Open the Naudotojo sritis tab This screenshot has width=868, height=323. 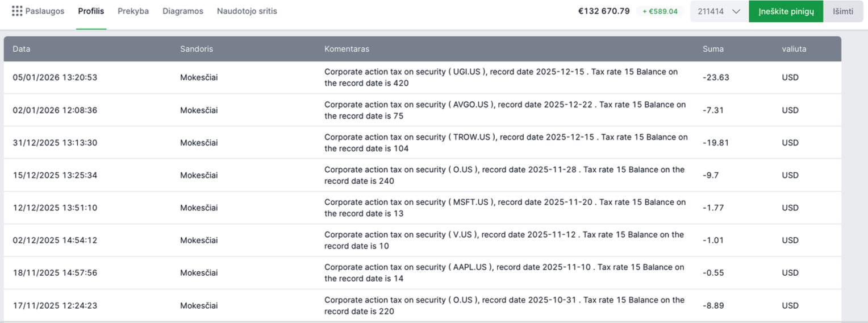coord(247,11)
